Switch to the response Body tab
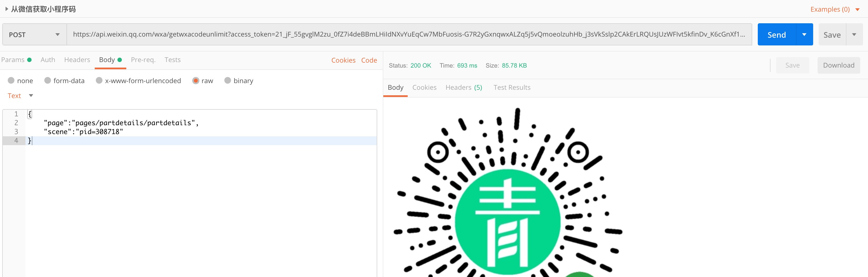 tap(395, 87)
